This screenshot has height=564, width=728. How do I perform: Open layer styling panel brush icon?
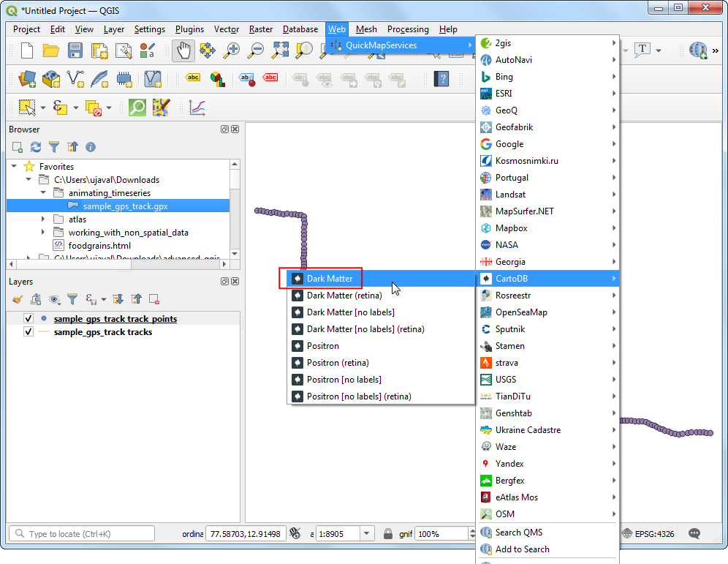pyautogui.click(x=18, y=299)
